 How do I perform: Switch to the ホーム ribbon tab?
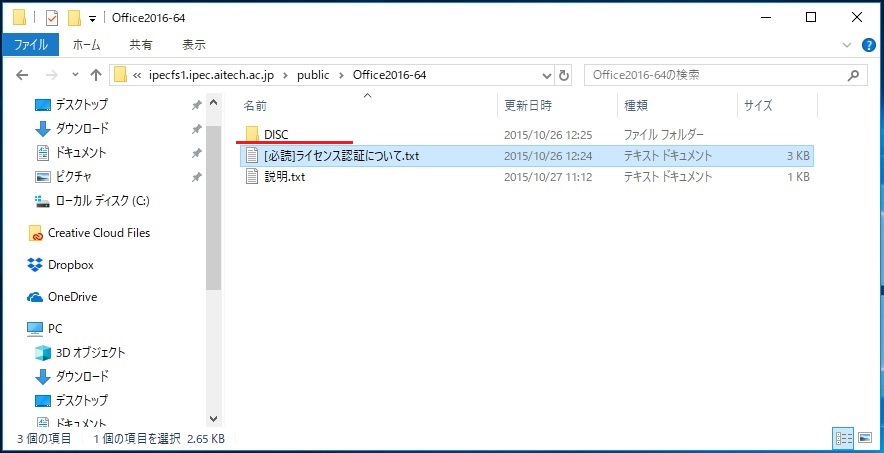pos(87,45)
